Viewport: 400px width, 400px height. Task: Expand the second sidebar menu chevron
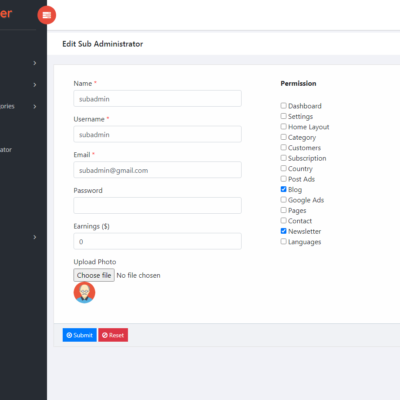pyautogui.click(x=35, y=85)
